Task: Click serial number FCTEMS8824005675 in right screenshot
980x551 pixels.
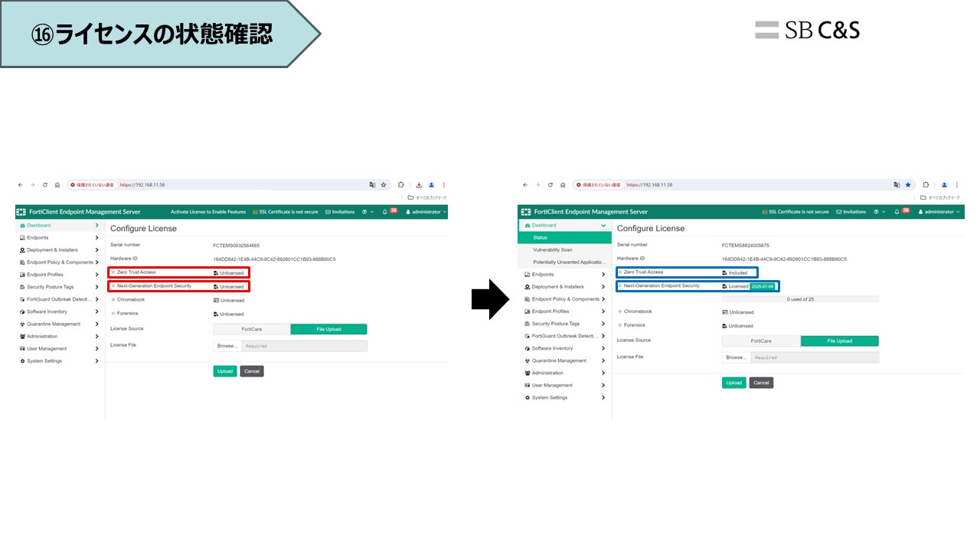Action: click(x=746, y=246)
